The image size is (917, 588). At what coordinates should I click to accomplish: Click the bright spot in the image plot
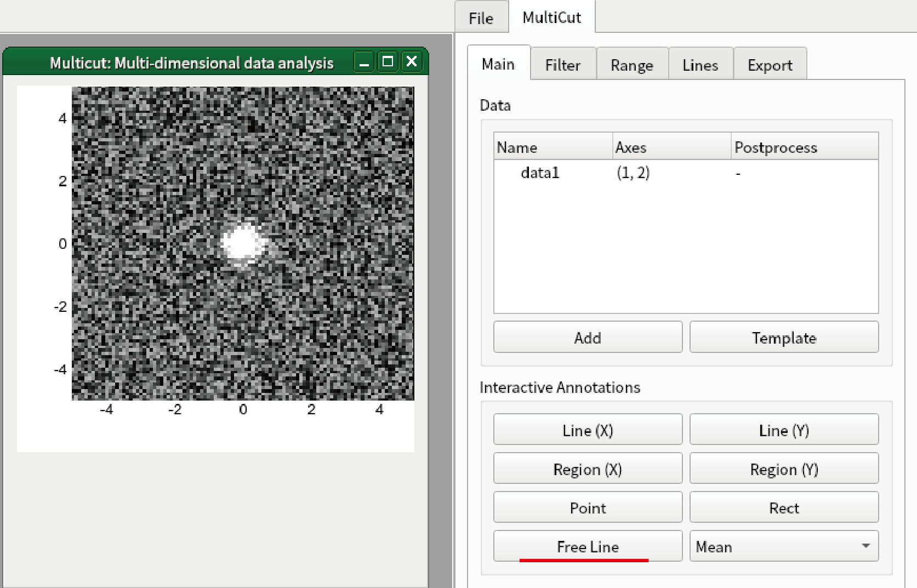pos(242,243)
